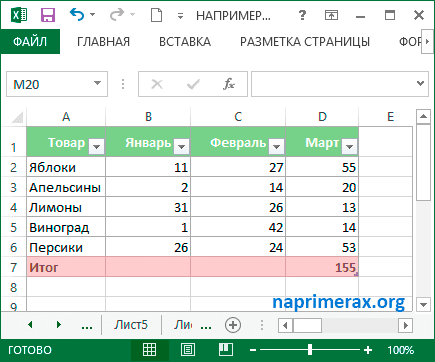Open the РАЗМЕТКА СТРАНИЦЫ tab

point(305,42)
